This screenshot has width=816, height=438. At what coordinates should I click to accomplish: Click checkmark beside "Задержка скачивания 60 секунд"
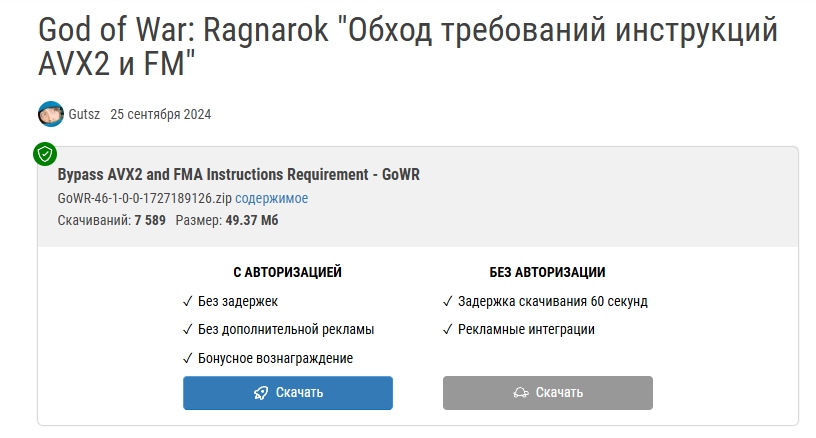[448, 300]
